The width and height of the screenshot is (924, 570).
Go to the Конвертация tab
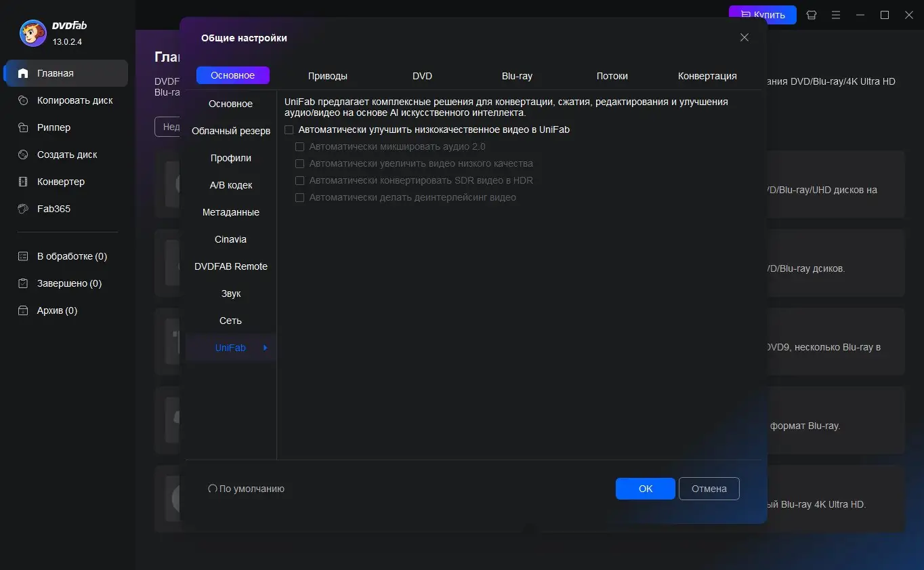(707, 76)
